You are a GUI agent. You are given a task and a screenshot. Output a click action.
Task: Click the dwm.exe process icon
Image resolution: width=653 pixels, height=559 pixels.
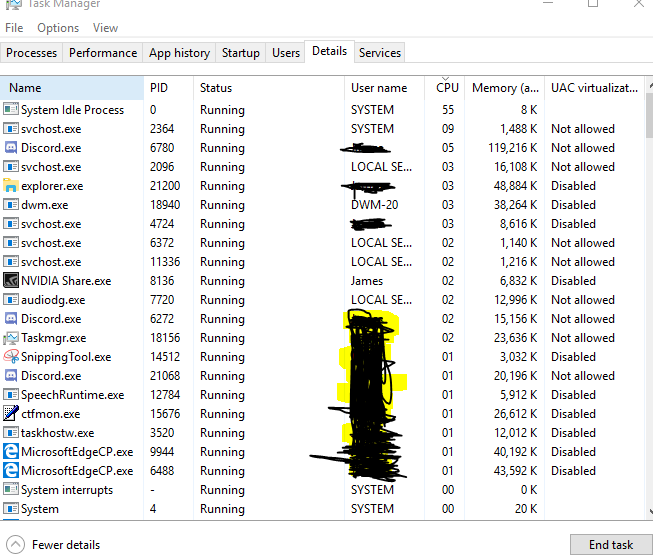[x=11, y=205]
